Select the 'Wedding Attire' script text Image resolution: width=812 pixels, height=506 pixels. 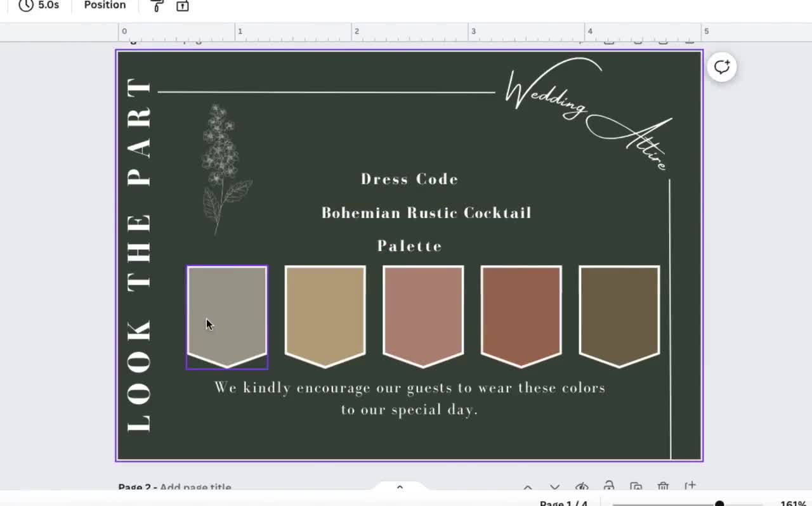click(588, 114)
